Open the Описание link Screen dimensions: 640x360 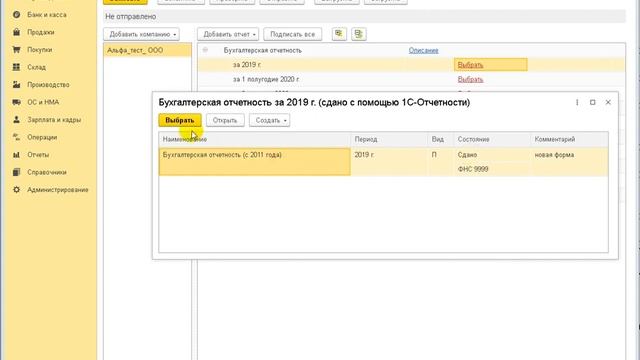(424, 50)
